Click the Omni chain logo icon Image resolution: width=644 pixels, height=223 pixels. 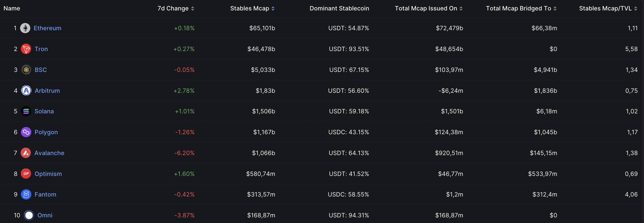[x=29, y=215]
